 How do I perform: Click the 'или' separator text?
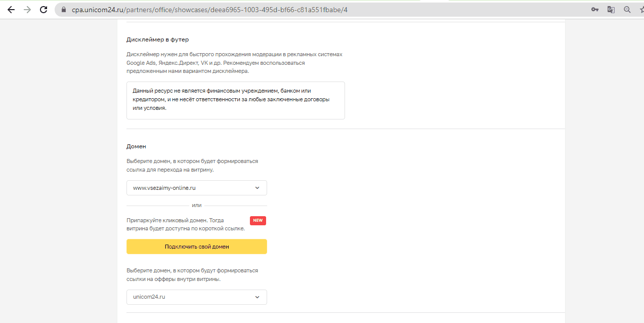tap(197, 206)
